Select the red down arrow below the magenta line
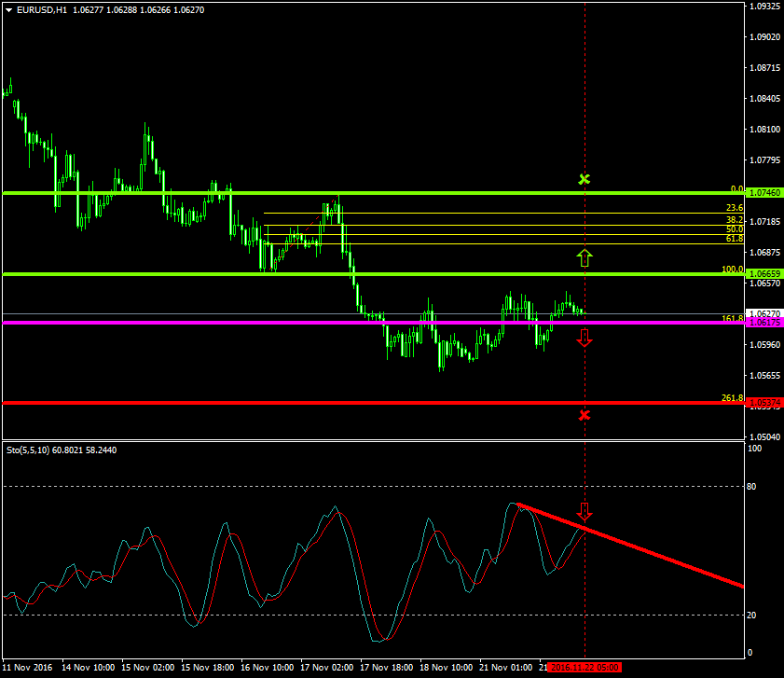This screenshot has height=678, width=784. [x=585, y=339]
